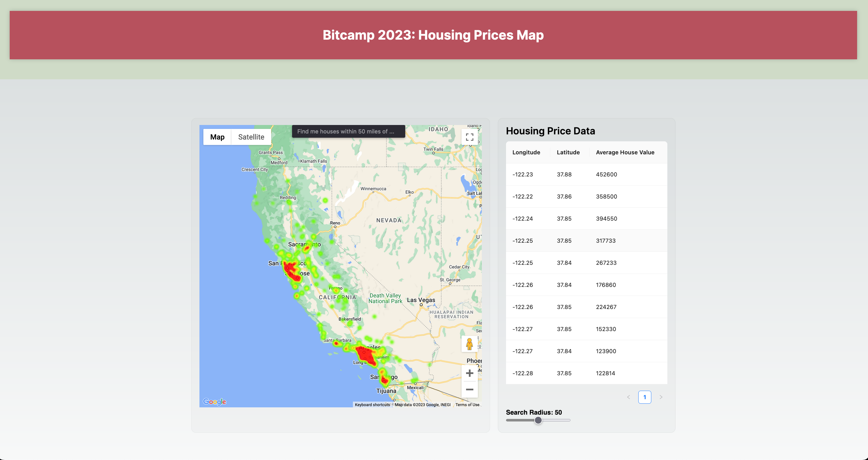This screenshot has height=460, width=868.
Task: Click the Google logo on map
Action: 214,401
